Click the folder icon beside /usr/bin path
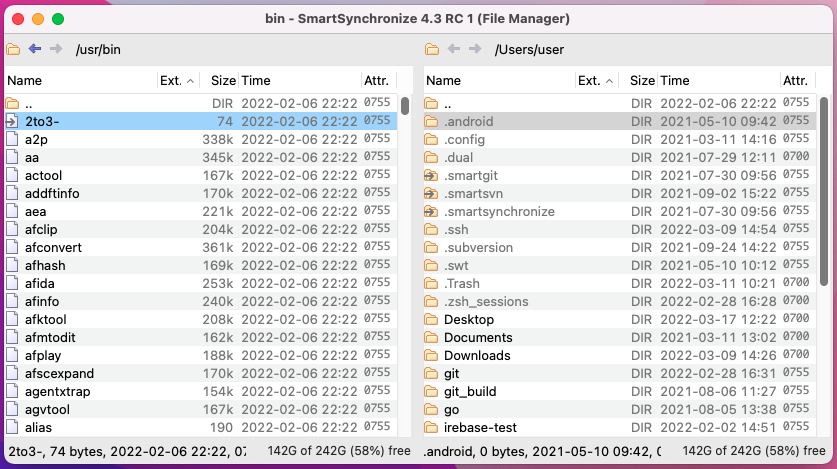Viewport: 837px width, 469px height. [13, 49]
